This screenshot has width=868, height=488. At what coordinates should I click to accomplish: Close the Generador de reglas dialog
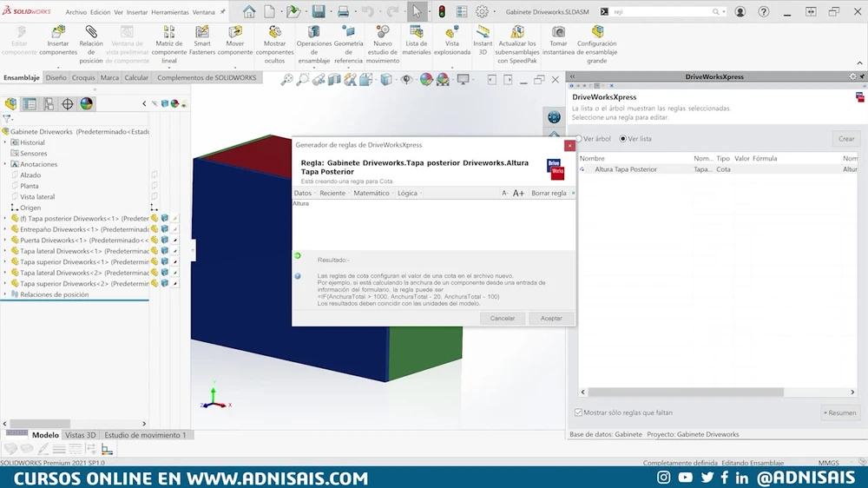point(569,145)
